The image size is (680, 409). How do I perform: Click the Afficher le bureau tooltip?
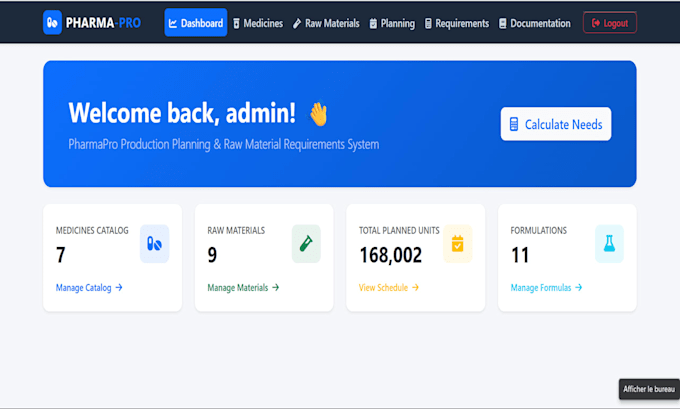tap(649, 389)
